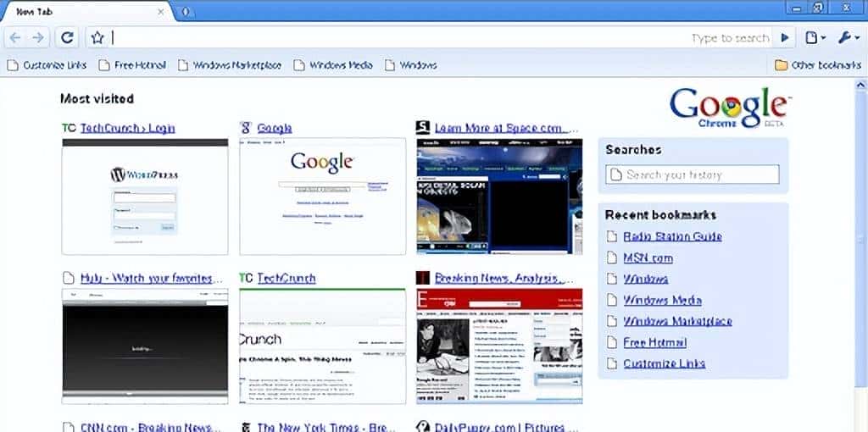This screenshot has height=432, width=868.
Task: Open the page control menu
Action: tap(815, 37)
